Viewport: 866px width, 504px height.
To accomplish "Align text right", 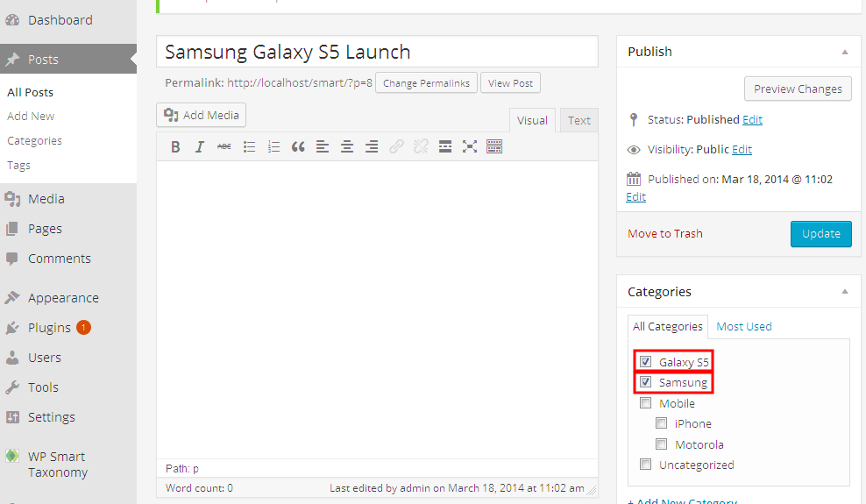I will pyautogui.click(x=372, y=147).
